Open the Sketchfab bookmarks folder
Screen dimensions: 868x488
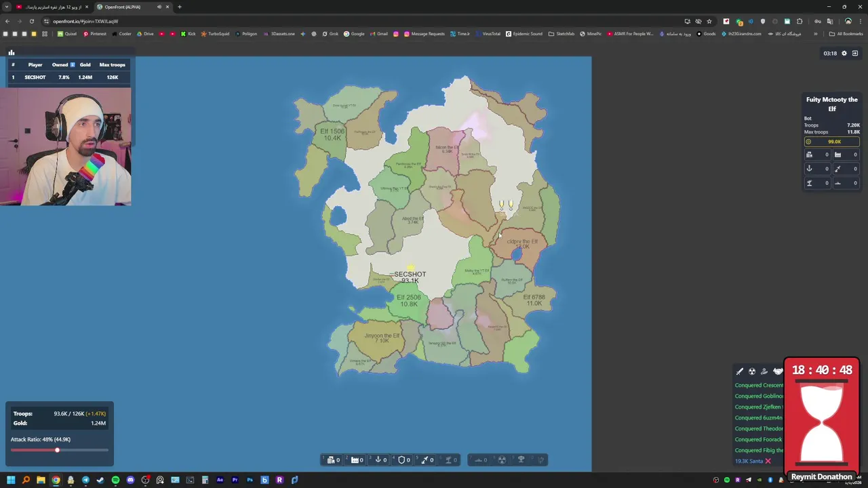pyautogui.click(x=561, y=34)
